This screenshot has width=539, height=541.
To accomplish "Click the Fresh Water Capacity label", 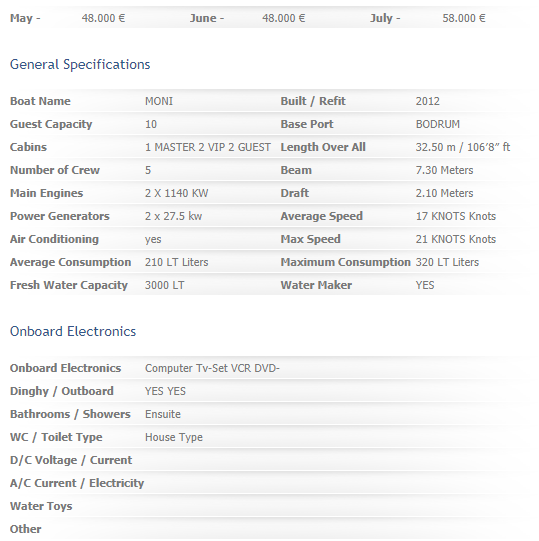I will tap(69, 285).
